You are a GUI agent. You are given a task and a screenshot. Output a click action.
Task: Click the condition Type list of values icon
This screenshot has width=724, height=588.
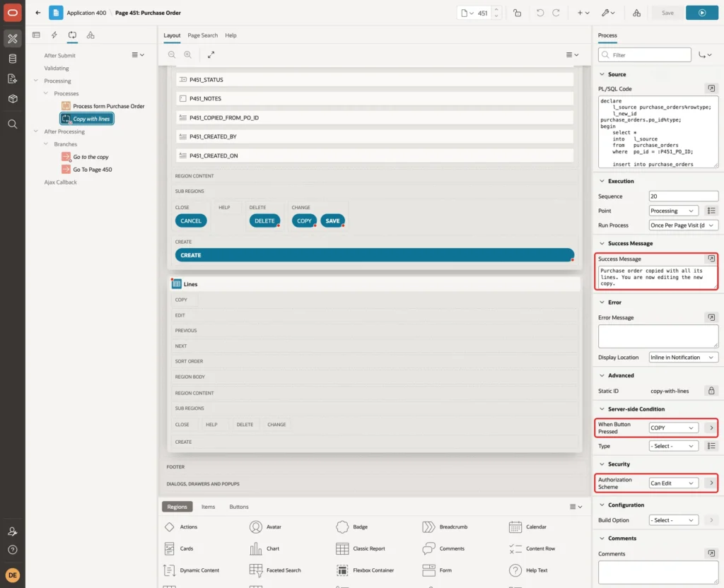coord(711,446)
